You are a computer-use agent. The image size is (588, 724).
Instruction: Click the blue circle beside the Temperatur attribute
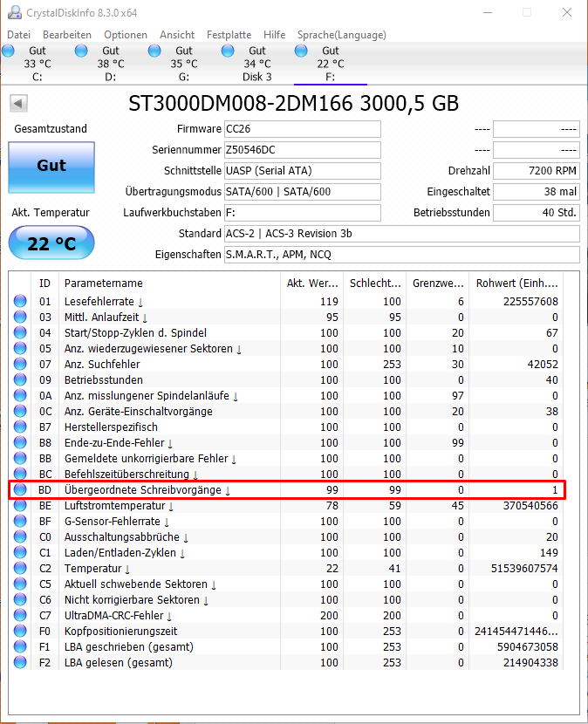tap(19, 569)
